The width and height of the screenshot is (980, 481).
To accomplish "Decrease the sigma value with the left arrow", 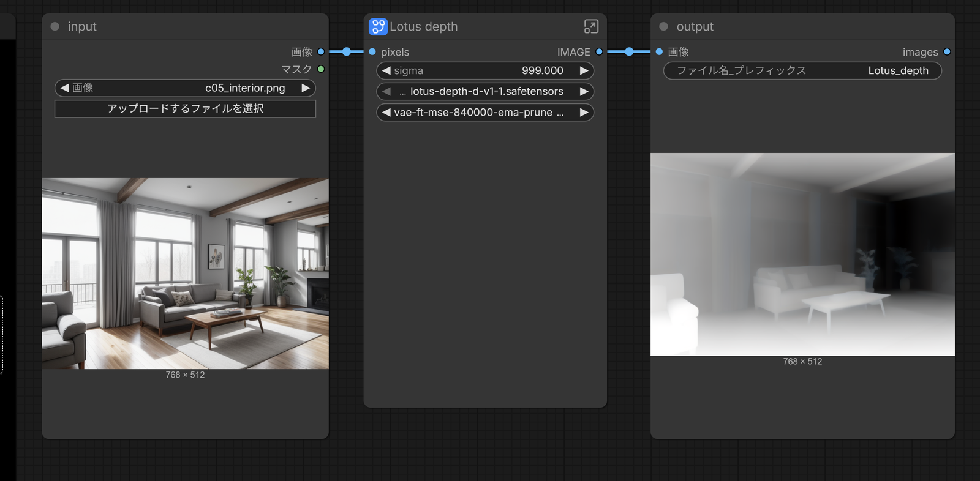I will [x=386, y=71].
